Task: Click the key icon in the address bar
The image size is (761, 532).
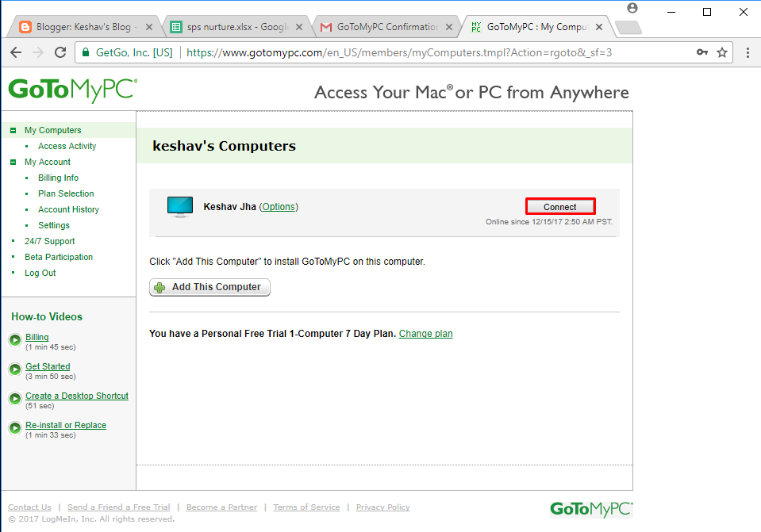Action: coord(701,52)
